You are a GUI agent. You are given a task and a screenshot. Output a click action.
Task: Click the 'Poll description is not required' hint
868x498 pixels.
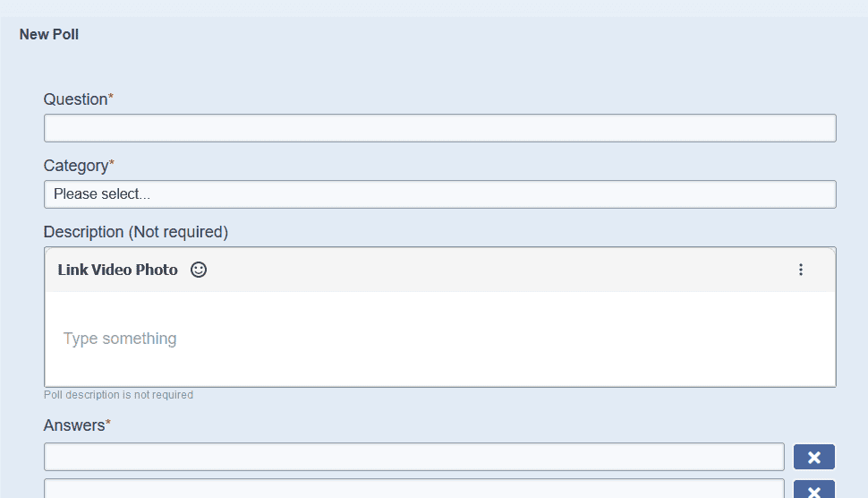coord(118,395)
